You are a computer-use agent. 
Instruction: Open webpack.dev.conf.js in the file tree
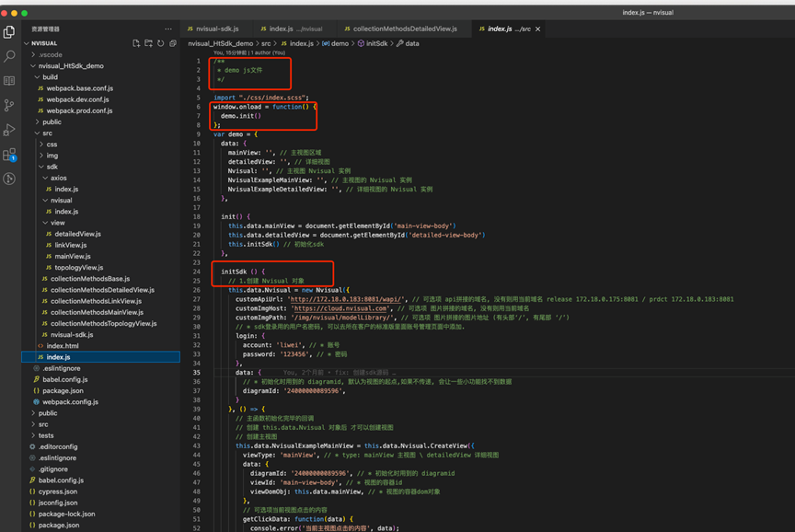pos(77,99)
